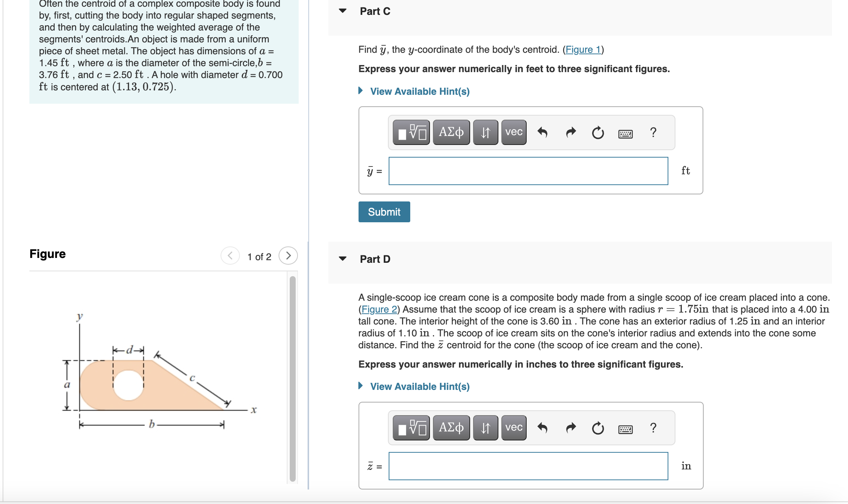848x504 pixels.
Task: Click inside the y-bar answer input field
Action: (x=528, y=171)
